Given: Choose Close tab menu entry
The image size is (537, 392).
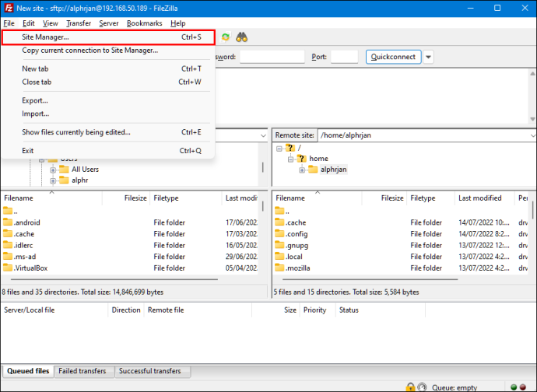Looking at the screenshot, I should point(108,82).
